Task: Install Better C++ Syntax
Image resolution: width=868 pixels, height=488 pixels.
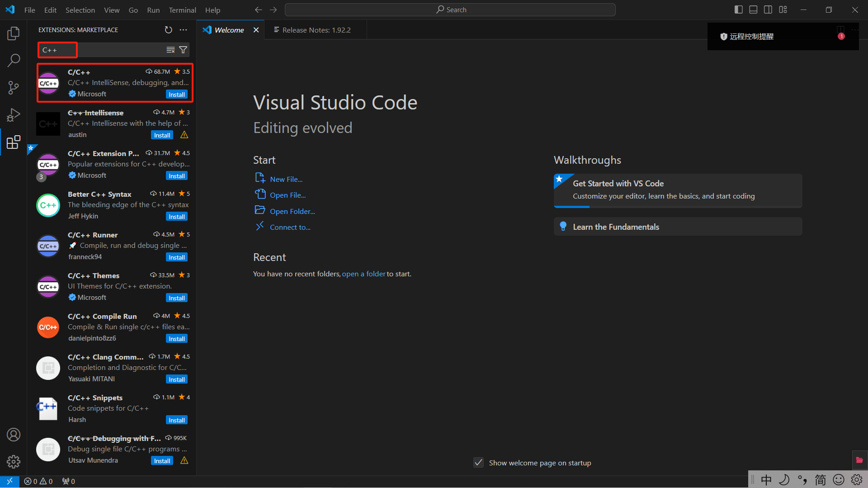Action: [177, 217]
